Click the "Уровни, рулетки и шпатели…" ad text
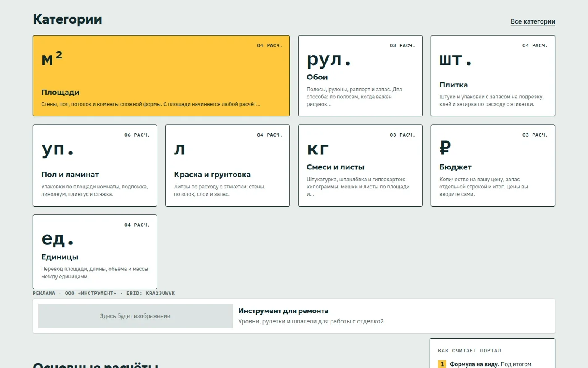 point(311,321)
